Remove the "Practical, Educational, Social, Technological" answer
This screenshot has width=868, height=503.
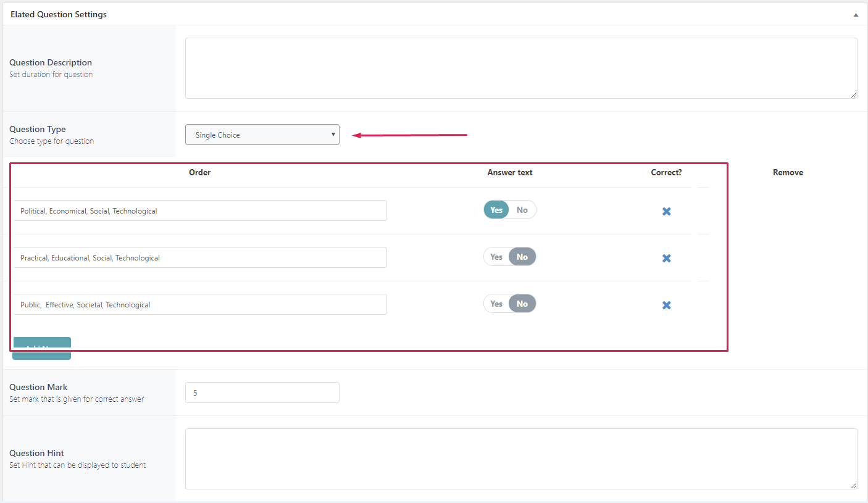pos(666,258)
